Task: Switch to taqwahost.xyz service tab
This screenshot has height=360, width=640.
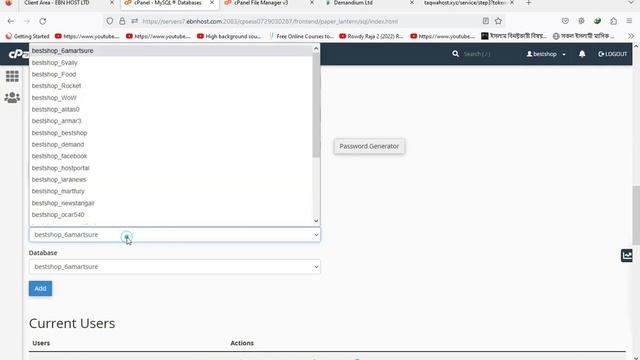Action: pyautogui.click(x=465, y=3)
